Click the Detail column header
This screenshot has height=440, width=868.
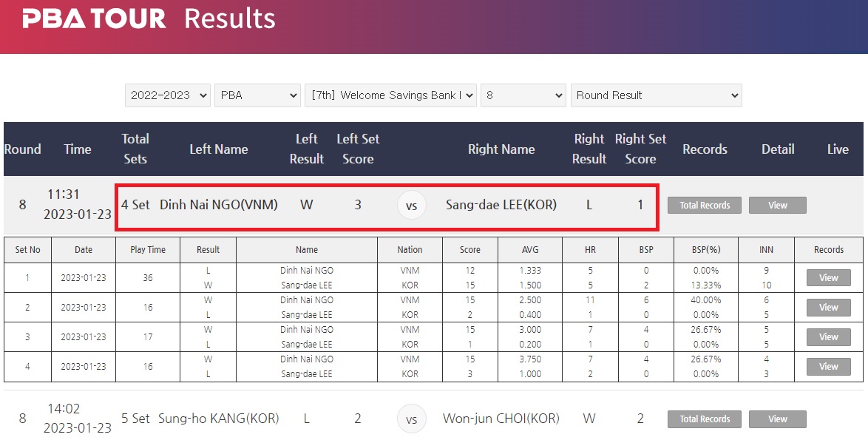[x=778, y=149]
